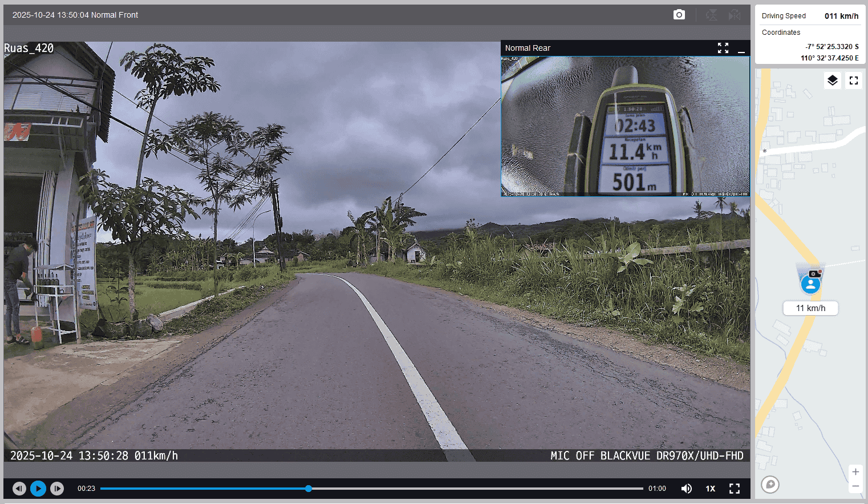868x504 pixels.
Task: Change the 1X playback speed
Action: point(711,489)
